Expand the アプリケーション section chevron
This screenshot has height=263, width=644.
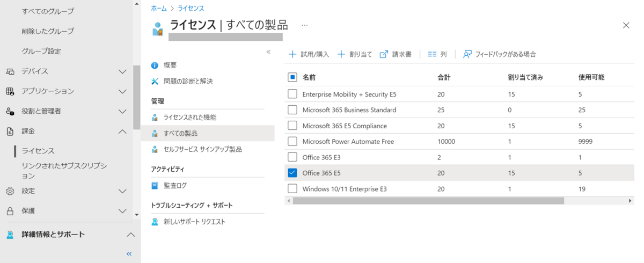[x=122, y=91]
